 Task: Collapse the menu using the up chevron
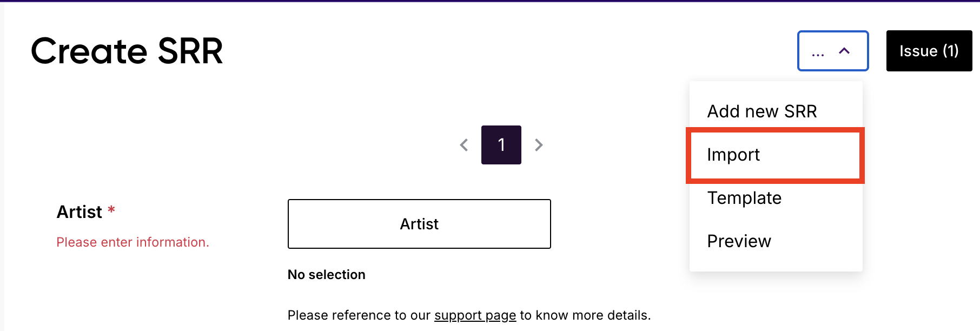pos(844,51)
